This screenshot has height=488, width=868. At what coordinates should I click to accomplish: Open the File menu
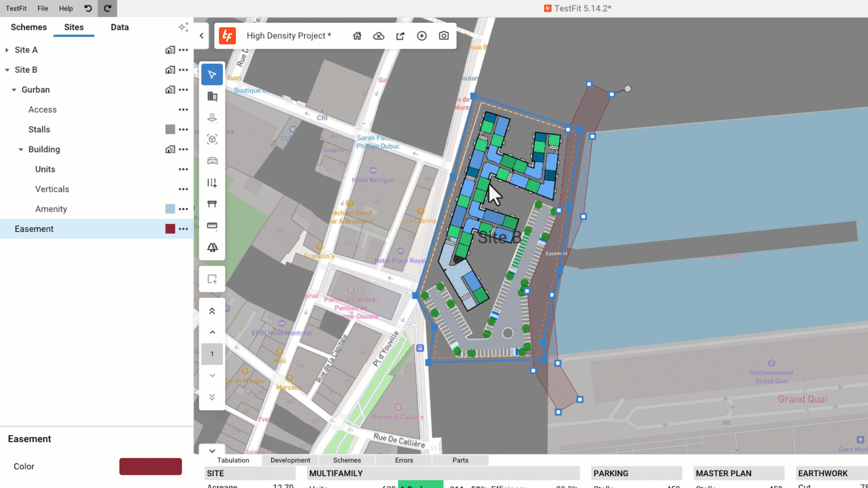point(42,8)
